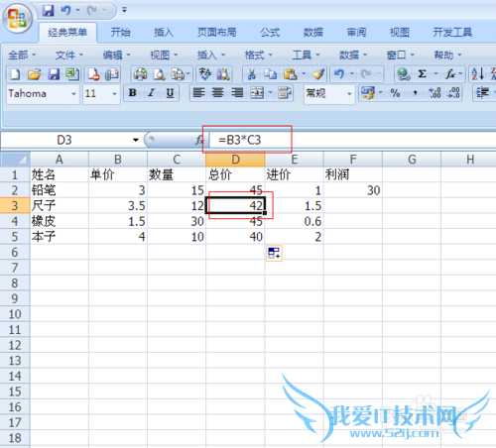Activate the Format Painter brush
This screenshot has height=448, width=496.
pyautogui.click(x=318, y=74)
